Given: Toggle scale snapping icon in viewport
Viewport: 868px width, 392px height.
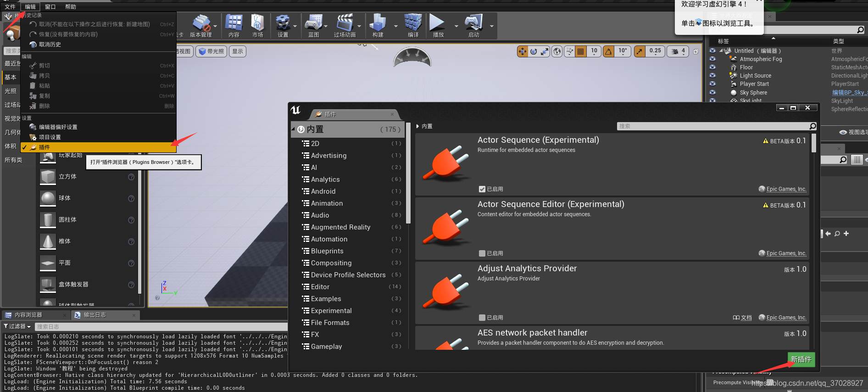Looking at the screenshot, I should 640,51.
